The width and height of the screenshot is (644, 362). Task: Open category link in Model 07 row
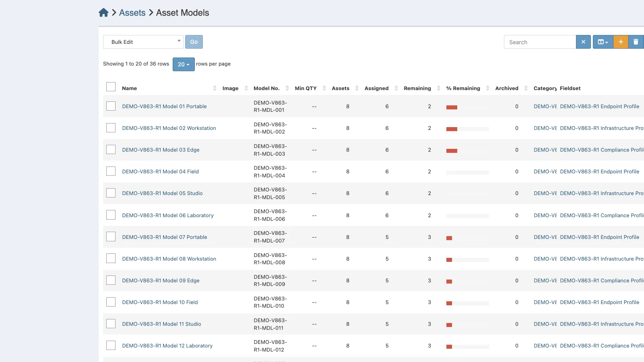(x=545, y=237)
